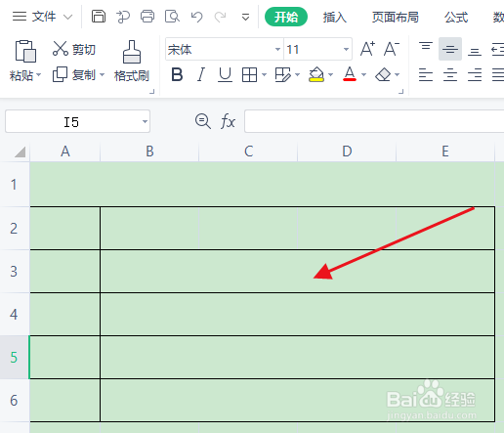Expand draw border dropdown arrow
504x433 pixels.
[x=297, y=75]
